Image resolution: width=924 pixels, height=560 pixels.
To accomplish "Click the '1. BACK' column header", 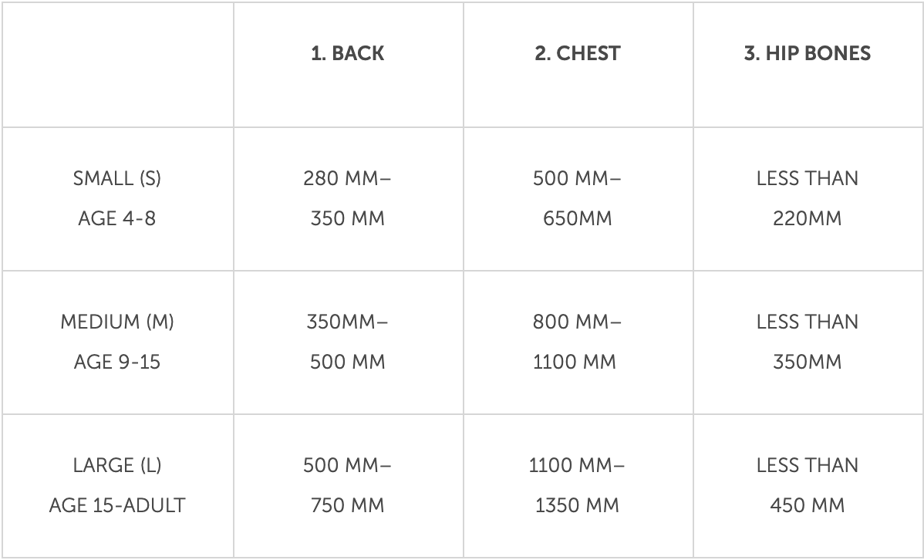I will coord(348,53).
